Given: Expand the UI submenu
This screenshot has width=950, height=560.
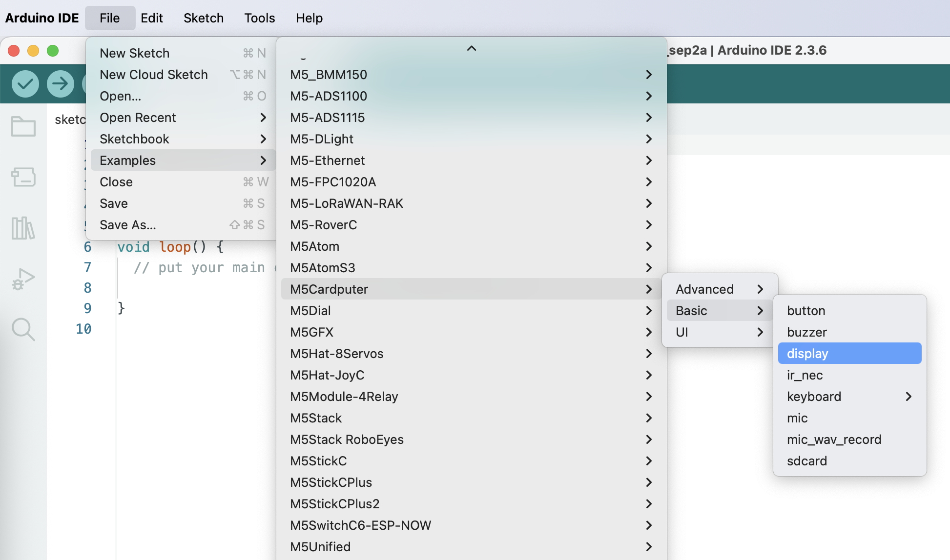Looking at the screenshot, I should pyautogui.click(x=720, y=332).
